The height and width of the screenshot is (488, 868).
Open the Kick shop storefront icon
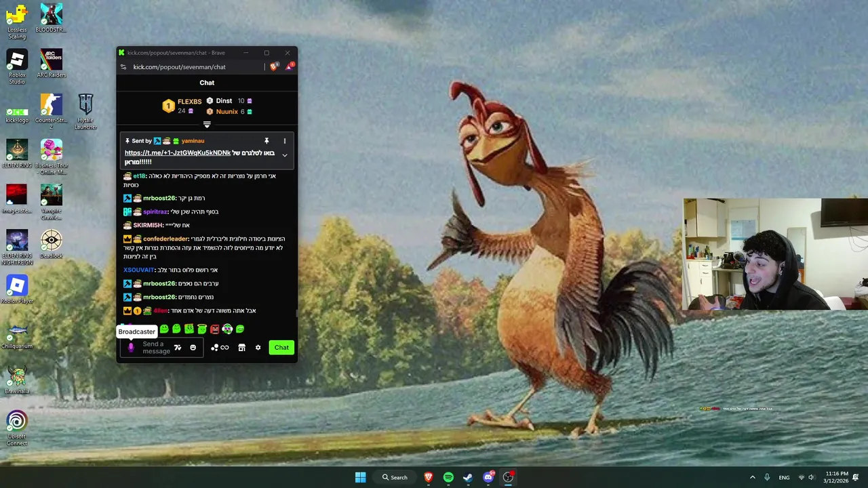point(241,348)
